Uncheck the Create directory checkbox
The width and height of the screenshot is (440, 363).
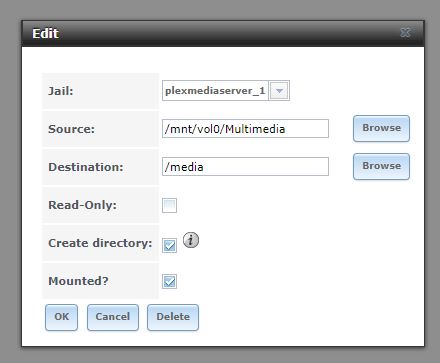click(x=169, y=246)
